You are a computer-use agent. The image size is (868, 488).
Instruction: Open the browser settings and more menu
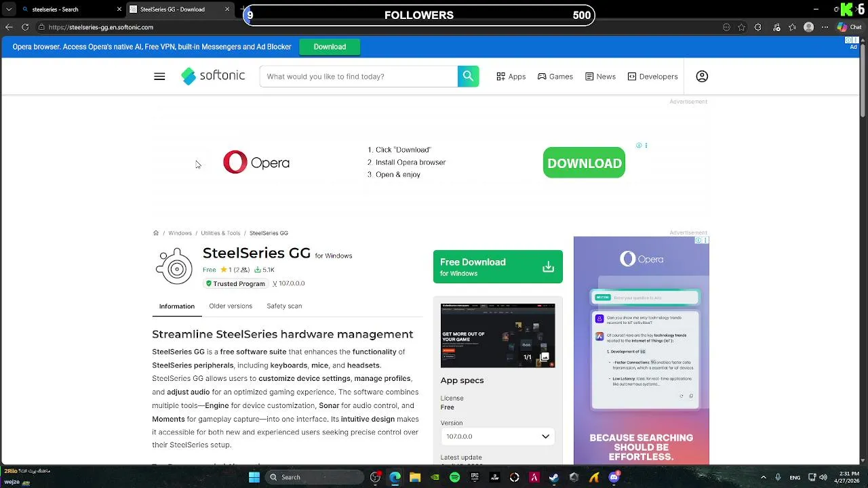tap(825, 27)
